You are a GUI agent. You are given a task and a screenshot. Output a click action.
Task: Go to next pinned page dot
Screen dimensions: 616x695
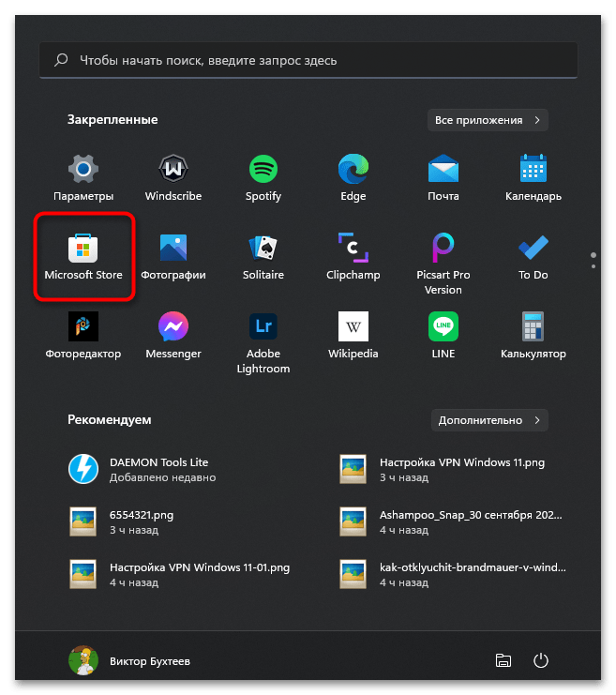tap(593, 266)
